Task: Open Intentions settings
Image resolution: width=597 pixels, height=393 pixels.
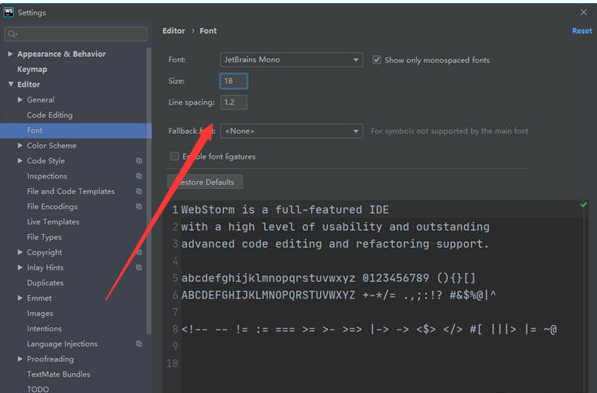Action: tap(44, 328)
